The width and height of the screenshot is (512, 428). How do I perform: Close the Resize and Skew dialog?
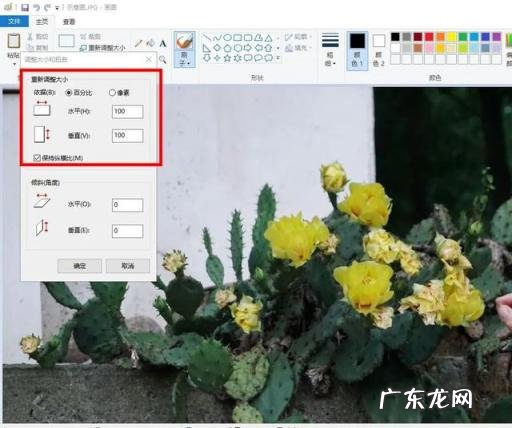[x=149, y=59]
